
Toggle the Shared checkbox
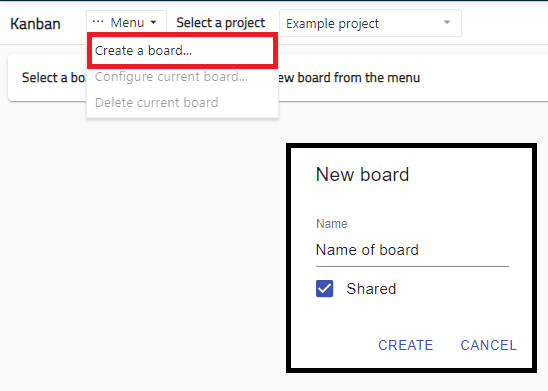pos(324,289)
